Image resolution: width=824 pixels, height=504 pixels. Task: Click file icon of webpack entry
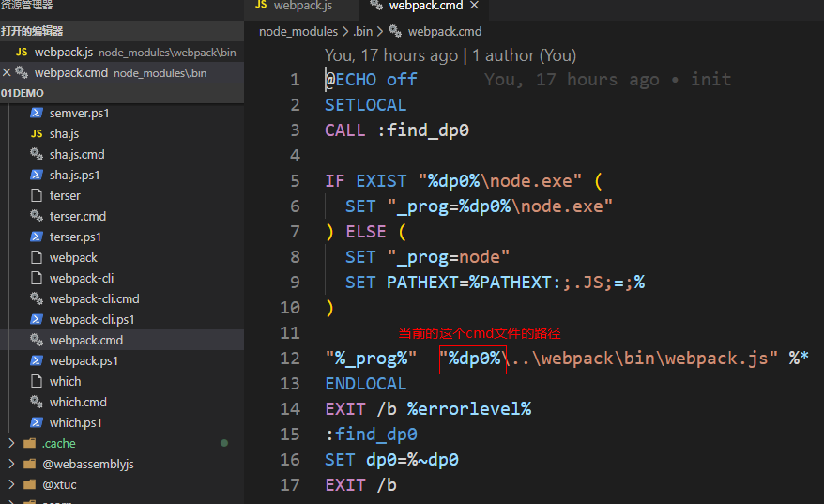(37, 257)
